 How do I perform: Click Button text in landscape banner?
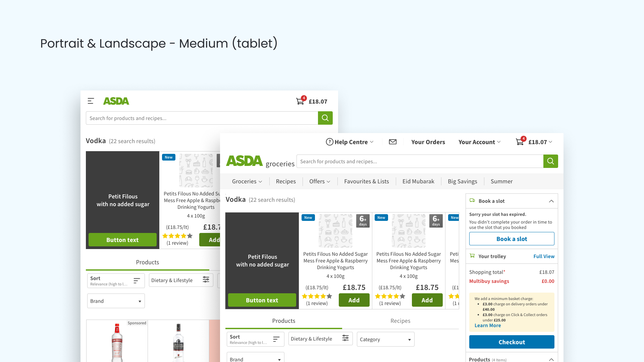pyautogui.click(x=262, y=300)
